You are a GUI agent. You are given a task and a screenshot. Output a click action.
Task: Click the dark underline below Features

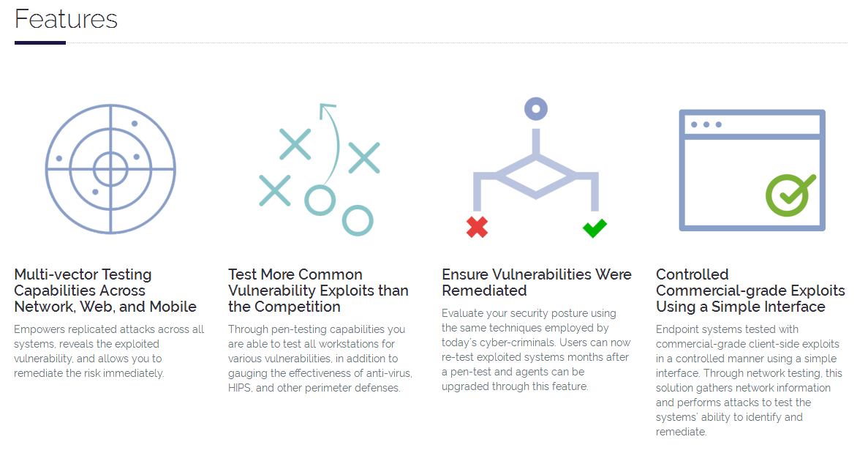pos(40,42)
